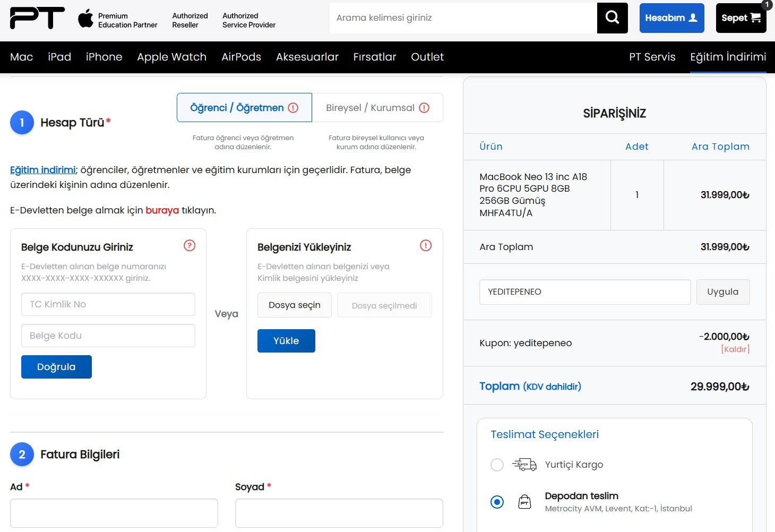Switch to the Bireysel / Kurumsal account tab
Image resolution: width=775 pixels, height=532 pixels.
pos(377,108)
